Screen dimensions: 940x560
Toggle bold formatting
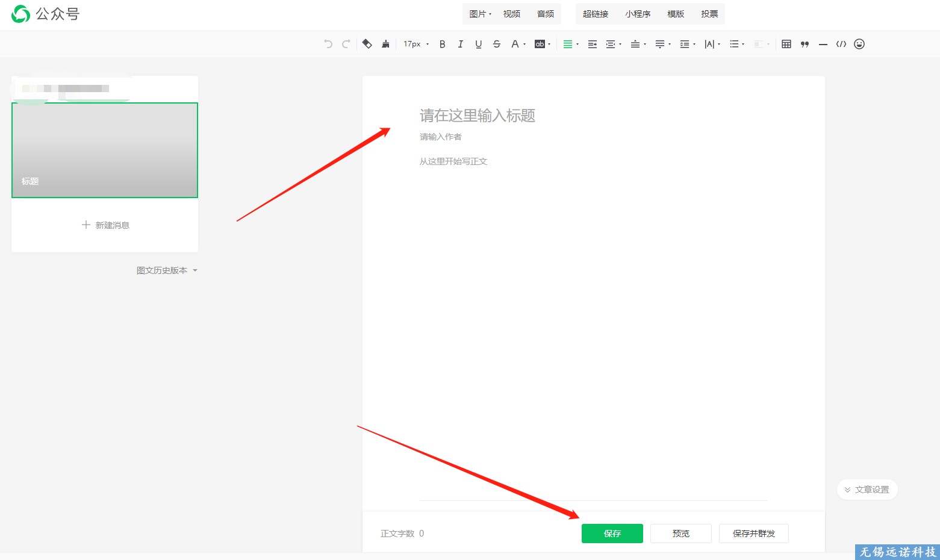click(x=443, y=44)
